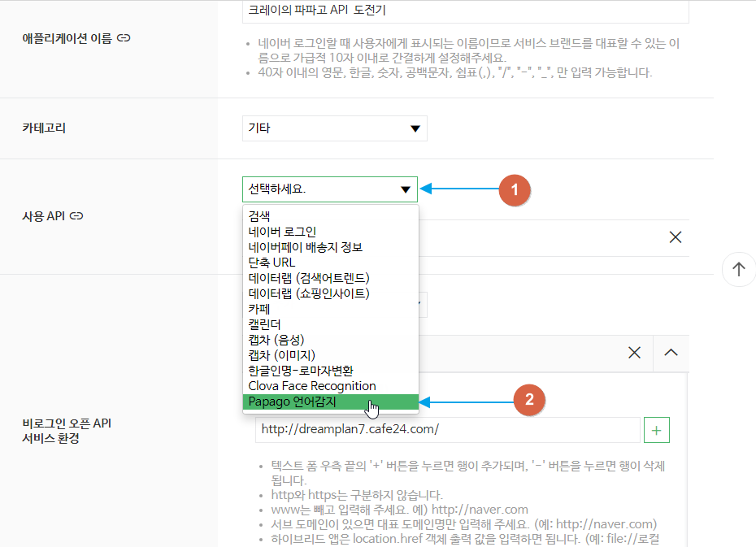The width and height of the screenshot is (756, 547).
Task: Click the http와 https는 구분하지 않습니다 note
Action: pos(357,495)
